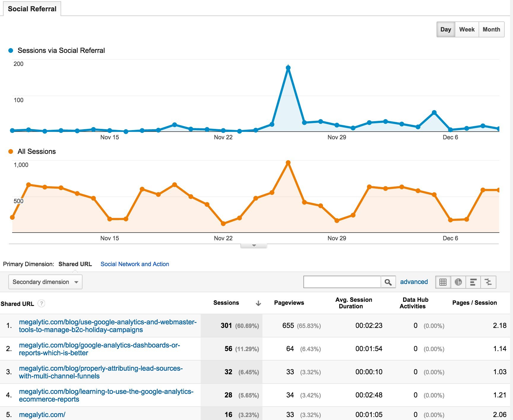This screenshot has height=420, width=513.
Task: Collapse the blue Sessions via Social Referral legend
Action: (11, 50)
